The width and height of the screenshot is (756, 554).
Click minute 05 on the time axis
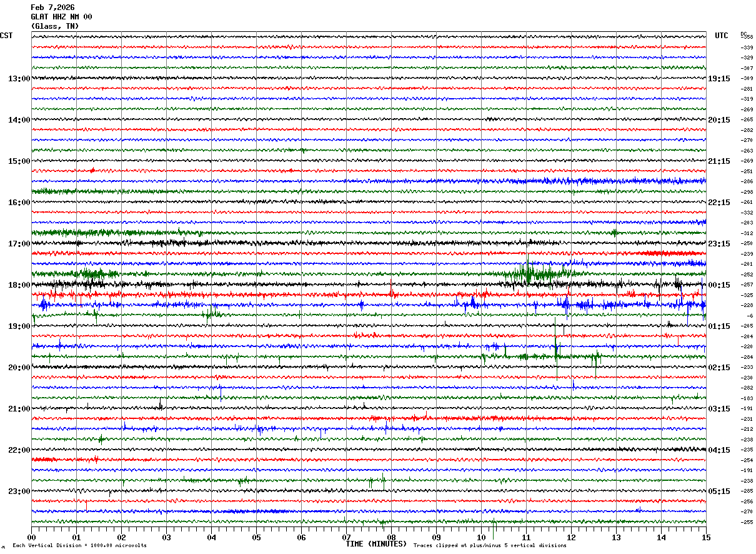(x=256, y=537)
